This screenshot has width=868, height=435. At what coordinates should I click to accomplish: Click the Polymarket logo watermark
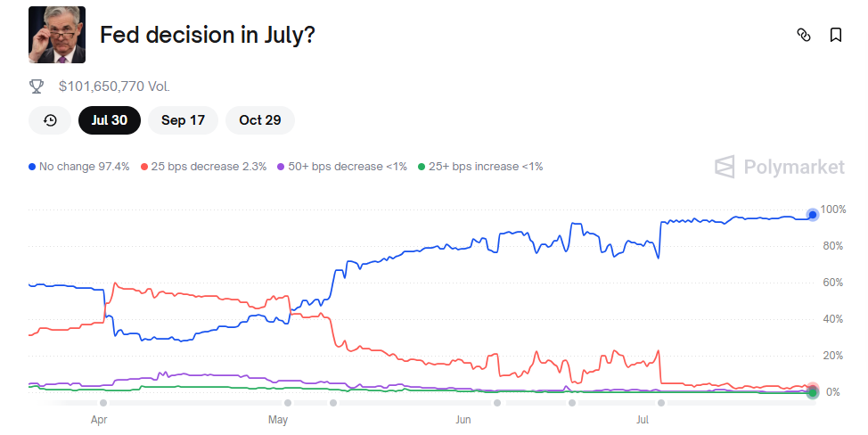point(780,167)
